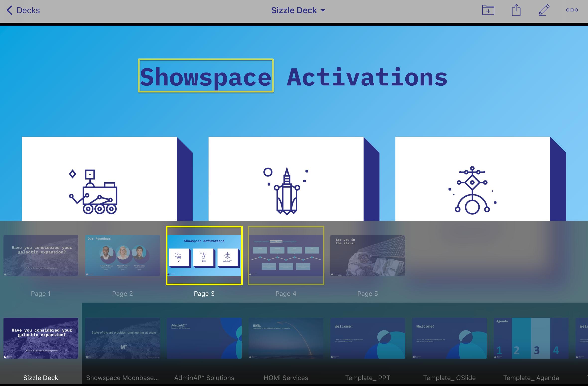Open the Template_ PPT deck thumbnail
Screen dimensions: 588x386
pos(368,338)
